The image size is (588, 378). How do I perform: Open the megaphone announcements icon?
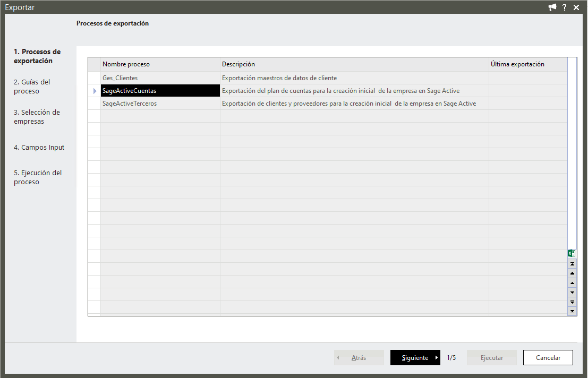553,7
